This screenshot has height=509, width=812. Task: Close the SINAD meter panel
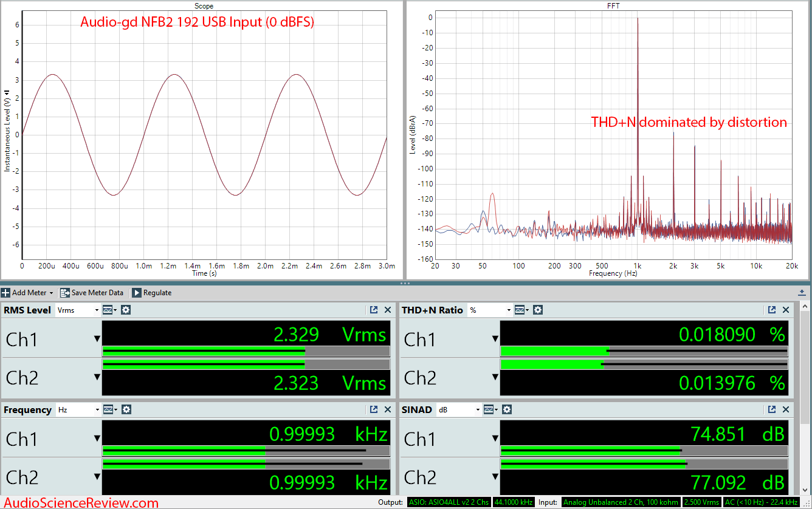786,409
